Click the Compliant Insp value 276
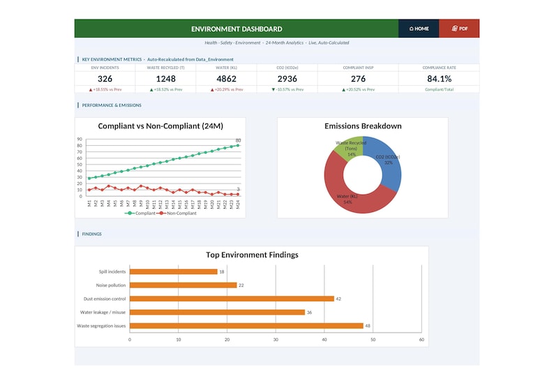 click(x=358, y=79)
